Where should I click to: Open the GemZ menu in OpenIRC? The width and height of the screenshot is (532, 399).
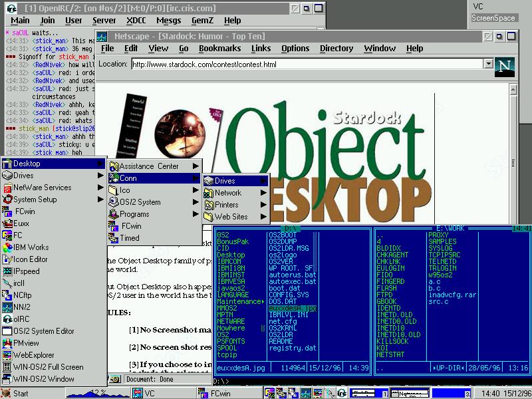click(203, 21)
